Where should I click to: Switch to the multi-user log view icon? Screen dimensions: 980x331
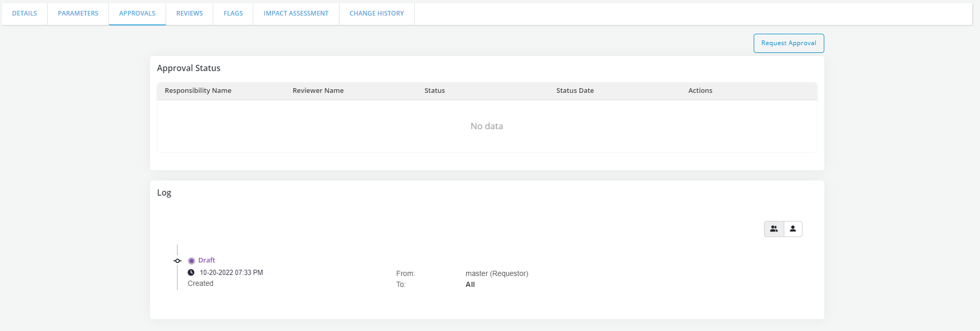773,229
